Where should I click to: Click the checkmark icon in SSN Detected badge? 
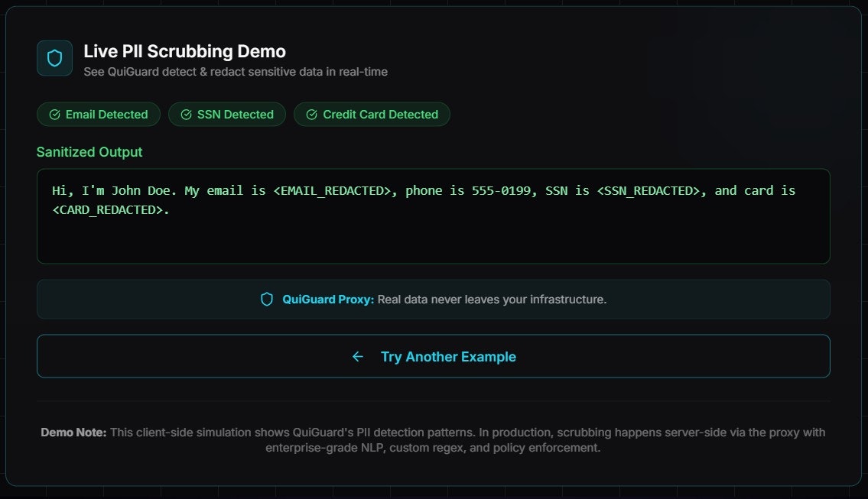[x=186, y=115]
